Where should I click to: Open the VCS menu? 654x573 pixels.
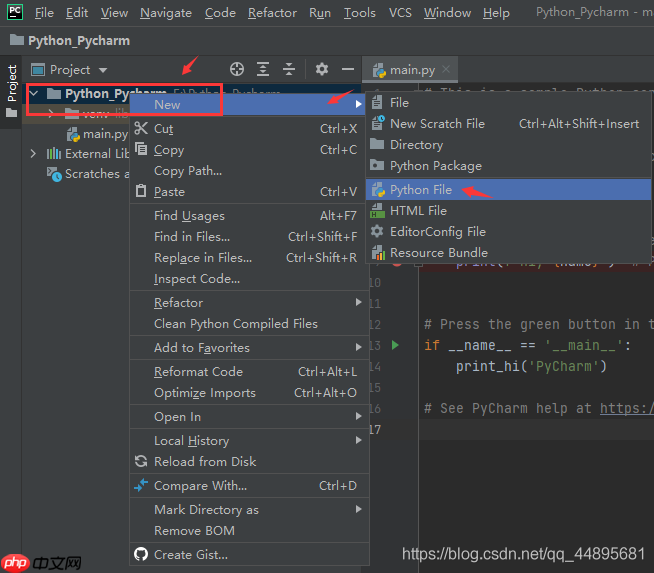point(400,13)
